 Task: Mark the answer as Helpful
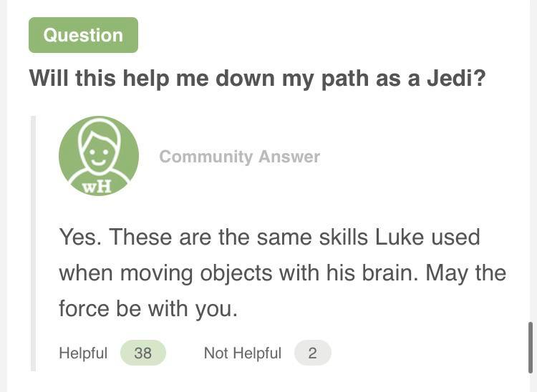point(83,353)
